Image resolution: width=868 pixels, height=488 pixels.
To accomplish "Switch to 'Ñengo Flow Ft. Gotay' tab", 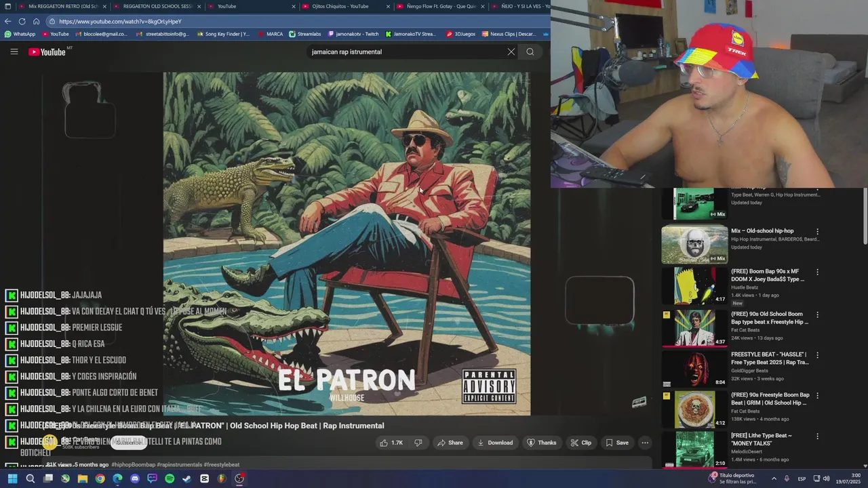I will coord(441,6).
